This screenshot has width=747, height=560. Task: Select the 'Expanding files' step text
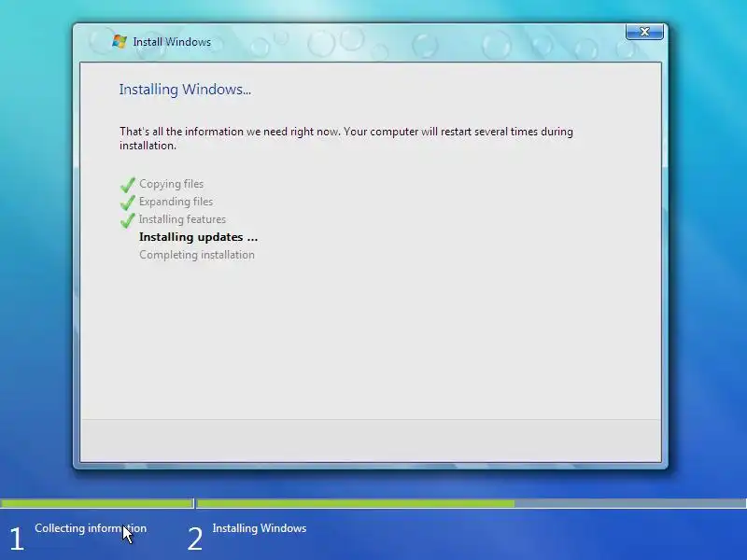pos(176,202)
